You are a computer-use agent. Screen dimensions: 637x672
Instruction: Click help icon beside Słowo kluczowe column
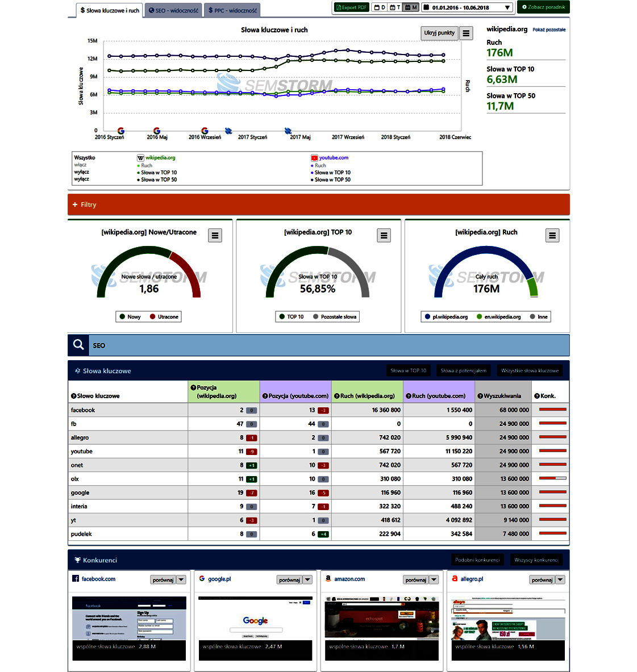pyautogui.click(x=74, y=396)
